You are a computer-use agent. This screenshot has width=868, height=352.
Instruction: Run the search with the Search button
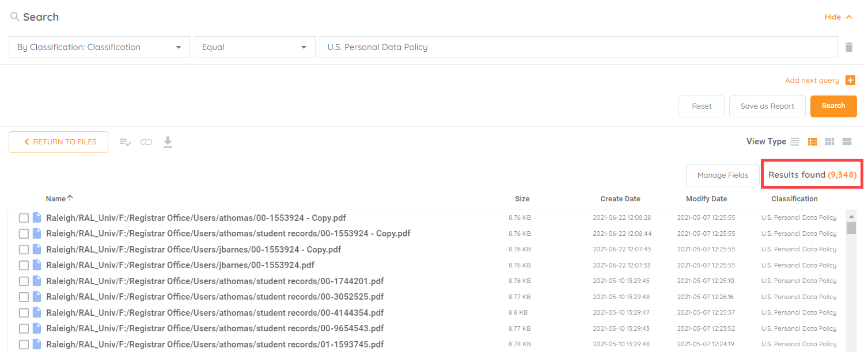click(x=833, y=106)
